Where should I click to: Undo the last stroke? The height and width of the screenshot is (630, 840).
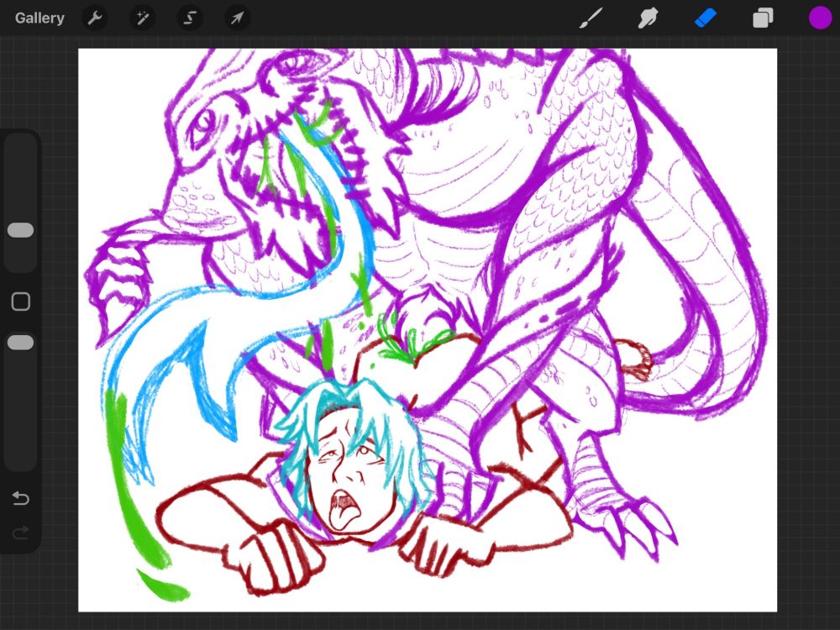[x=21, y=498]
